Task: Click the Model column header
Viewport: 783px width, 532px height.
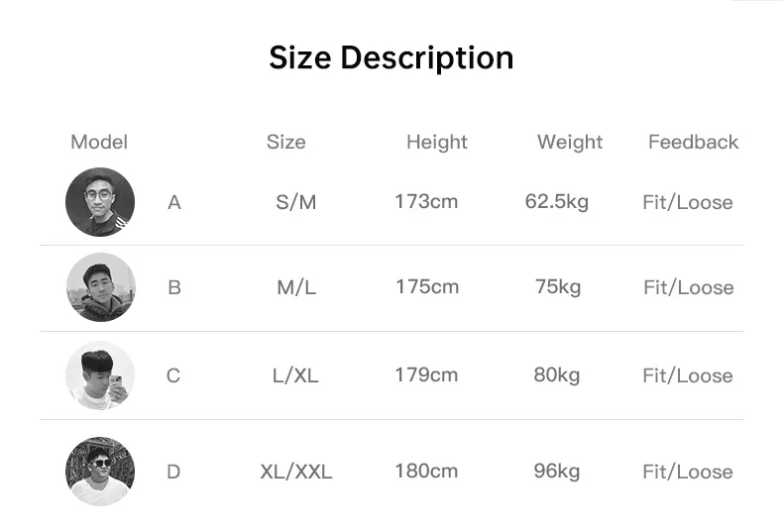Action: tap(99, 142)
